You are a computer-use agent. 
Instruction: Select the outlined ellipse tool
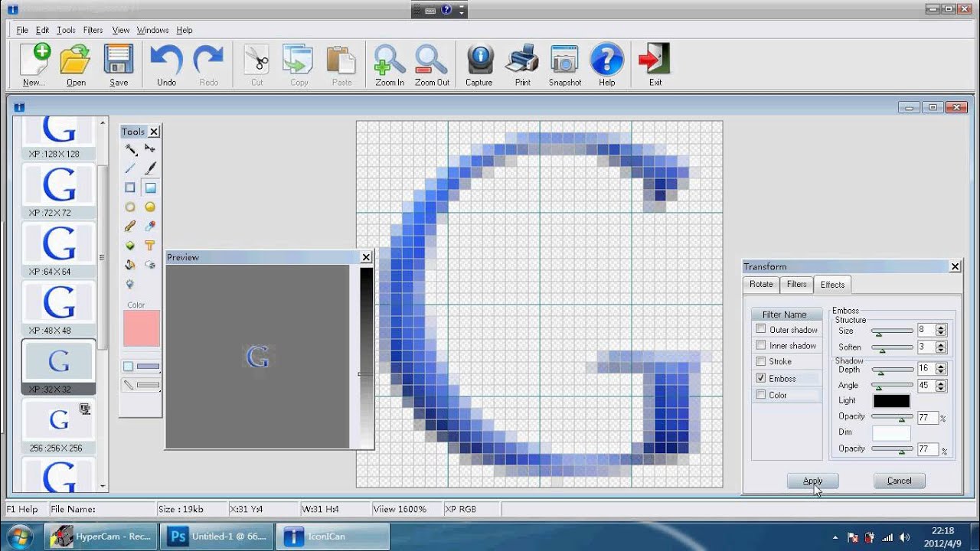coord(130,207)
